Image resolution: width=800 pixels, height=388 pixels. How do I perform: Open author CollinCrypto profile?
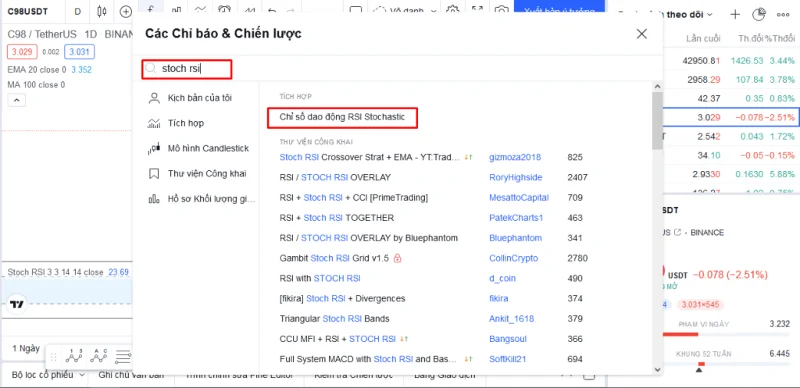pyautogui.click(x=513, y=258)
